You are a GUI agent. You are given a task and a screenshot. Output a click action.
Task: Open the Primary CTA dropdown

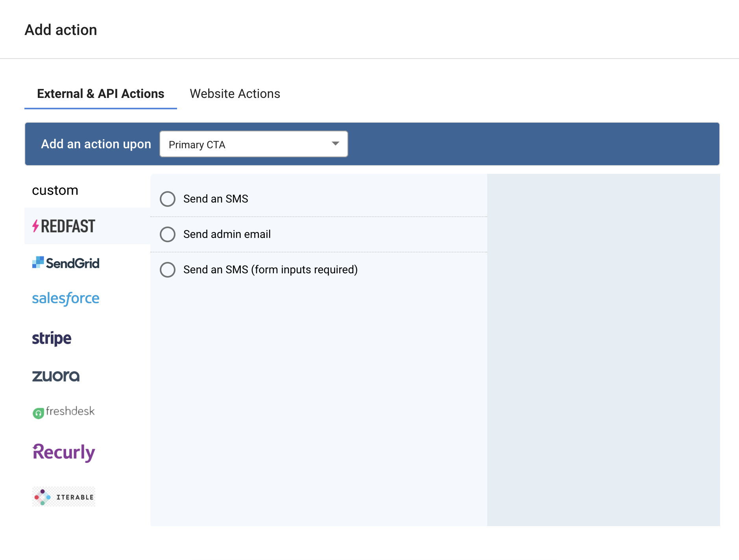(254, 144)
